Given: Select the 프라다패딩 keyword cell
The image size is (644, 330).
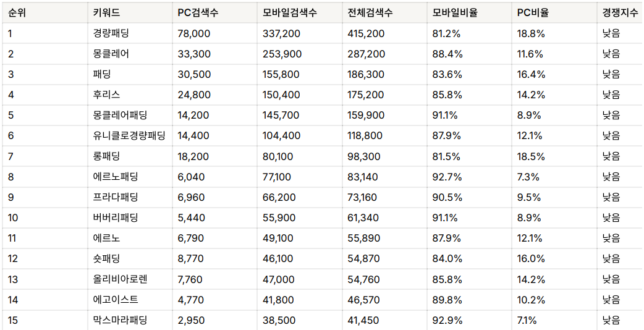Looking at the screenshot, I should pyautogui.click(x=130, y=197).
